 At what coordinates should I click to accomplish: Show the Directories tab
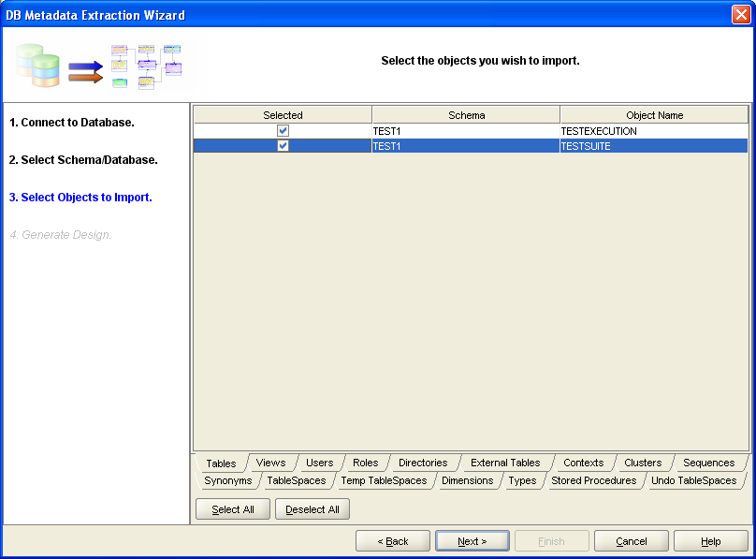pos(423,463)
